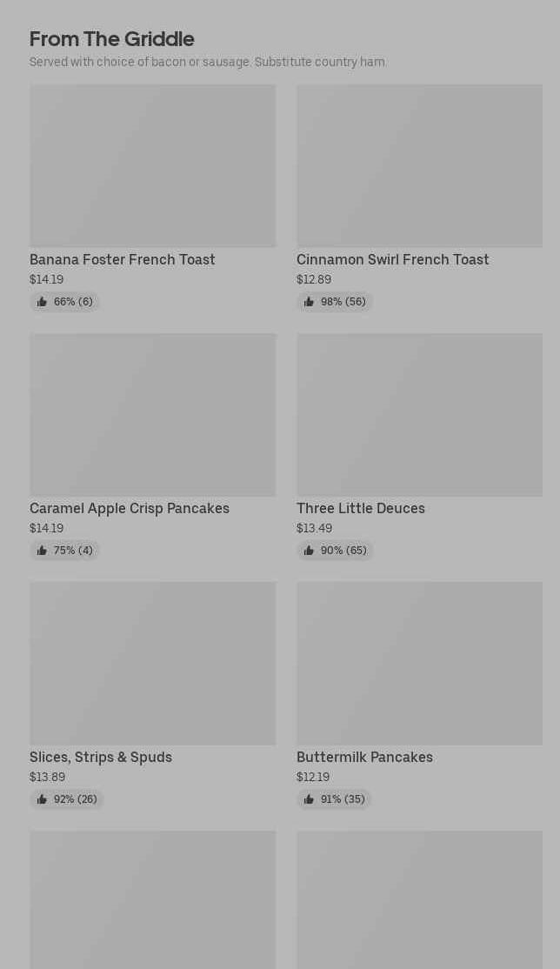Viewport: 560px width, 969px height.
Task: Click thumbs-up icon under Buttermilk Pancakes
Action: point(309,799)
